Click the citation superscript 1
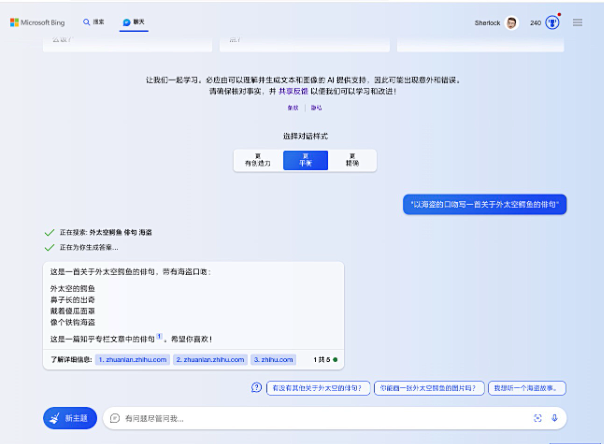 [x=159, y=336]
